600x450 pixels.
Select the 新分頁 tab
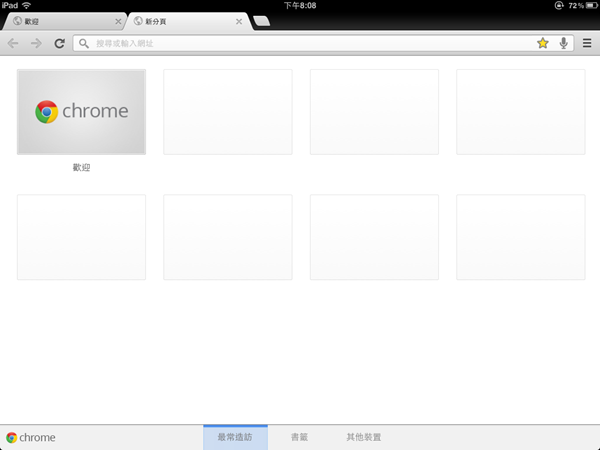click(x=189, y=21)
